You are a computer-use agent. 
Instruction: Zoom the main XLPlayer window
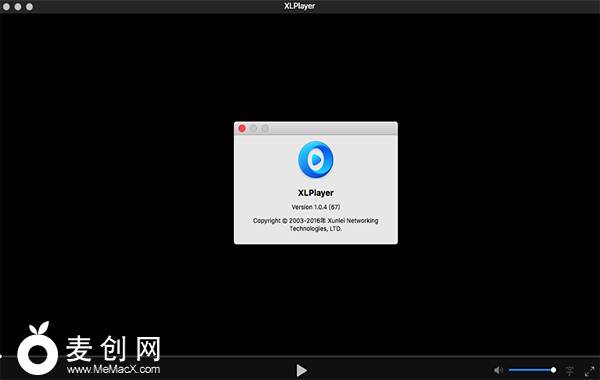29,7
